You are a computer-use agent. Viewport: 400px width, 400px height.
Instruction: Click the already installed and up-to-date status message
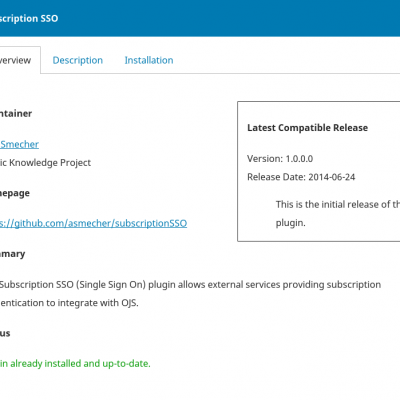click(x=75, y=363)
